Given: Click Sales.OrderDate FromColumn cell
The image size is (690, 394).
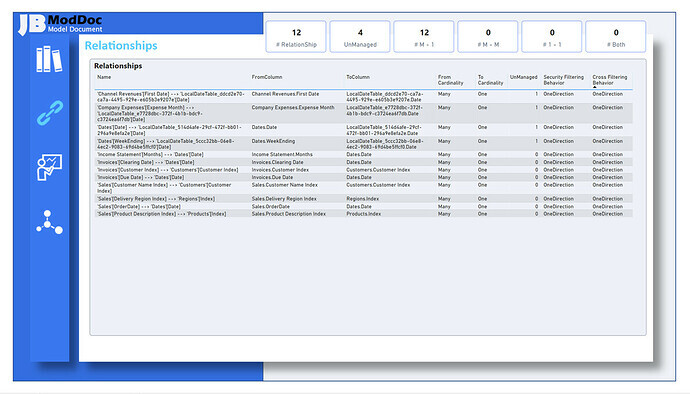Looking at the screenshot, I should tap(271, 206).
